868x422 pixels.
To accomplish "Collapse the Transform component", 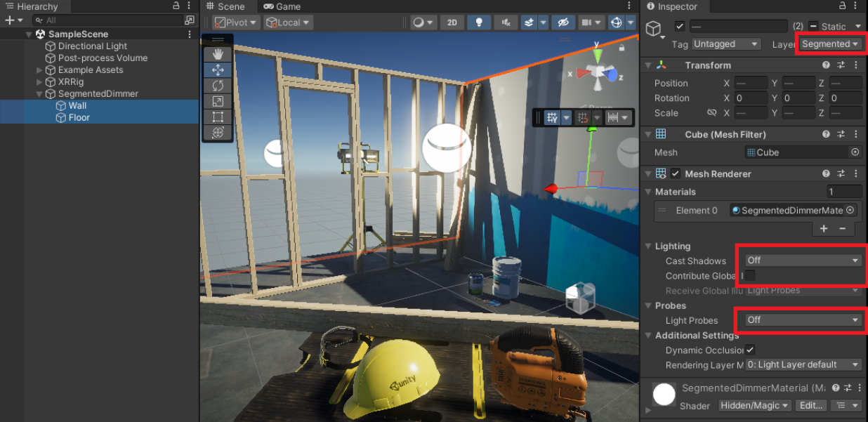I will coord(647,65).
